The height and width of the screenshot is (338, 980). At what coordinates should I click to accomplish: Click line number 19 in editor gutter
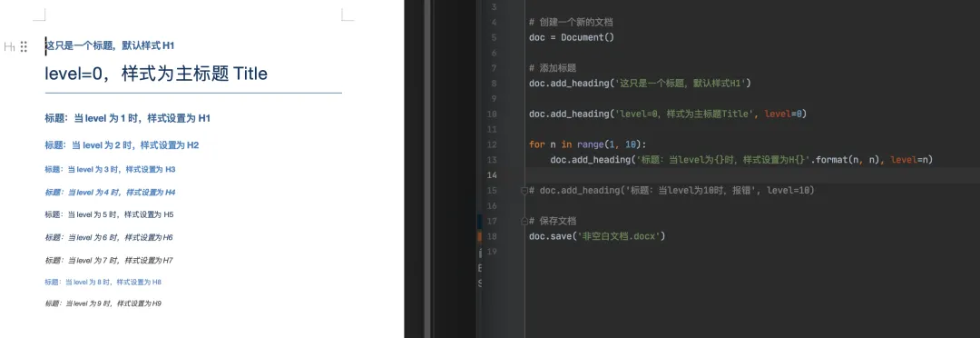point(491,252)
